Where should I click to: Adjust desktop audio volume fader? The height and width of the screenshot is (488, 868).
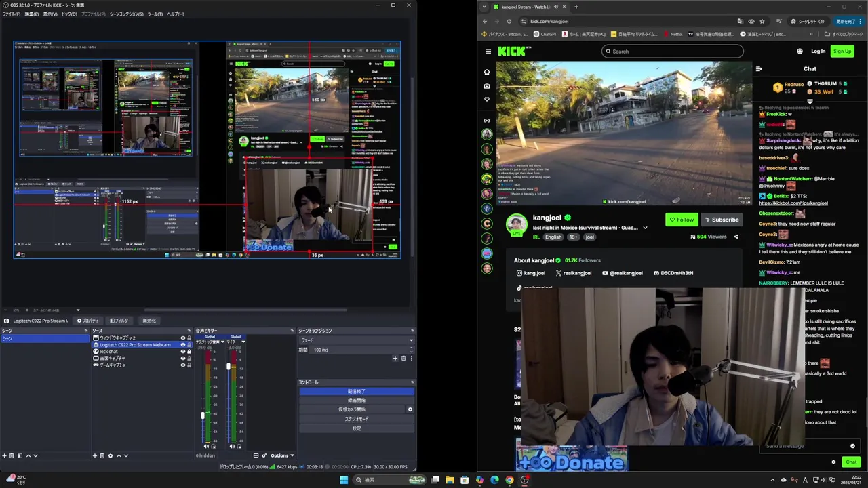click(x=202, y=415)
